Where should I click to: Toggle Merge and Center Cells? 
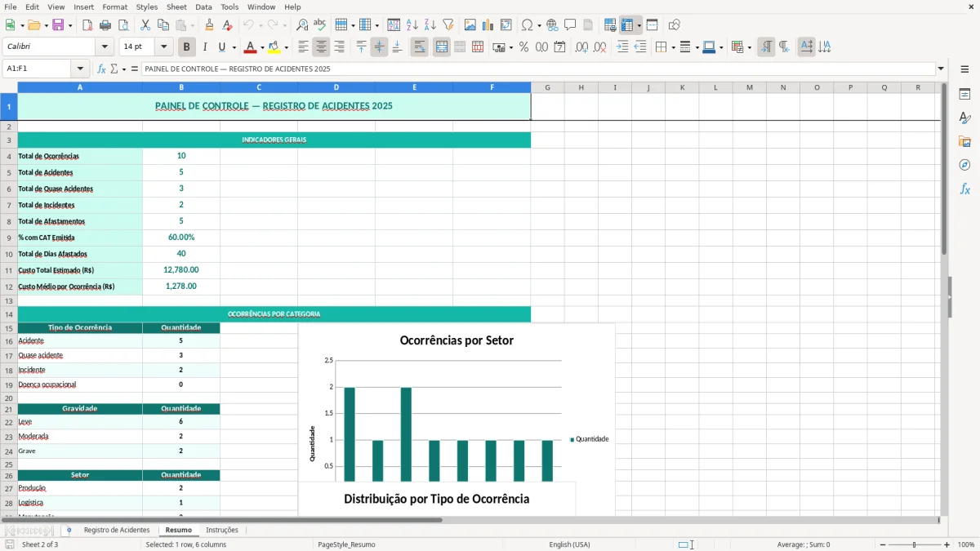(441, 47)
